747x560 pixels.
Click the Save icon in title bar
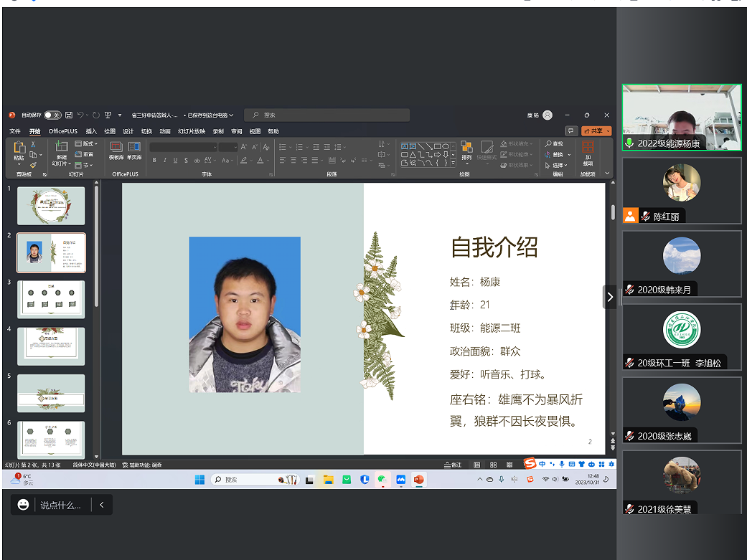69,115
